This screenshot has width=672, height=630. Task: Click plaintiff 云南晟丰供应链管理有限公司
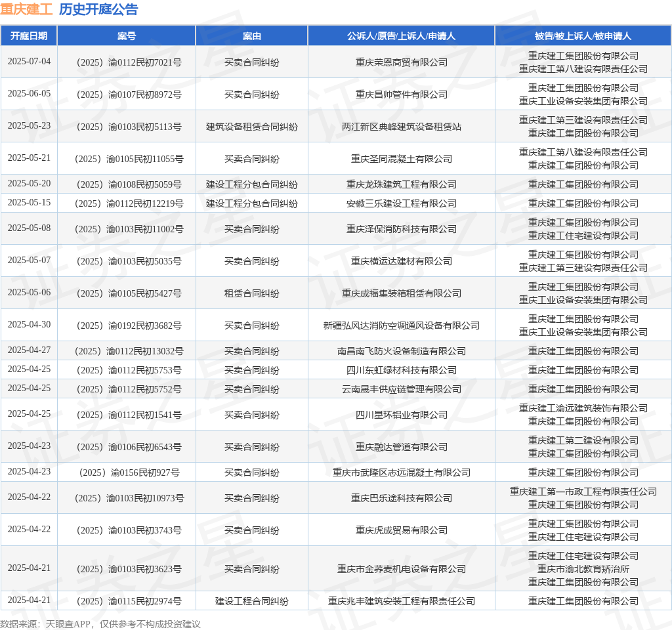click(x=401, y=390)
